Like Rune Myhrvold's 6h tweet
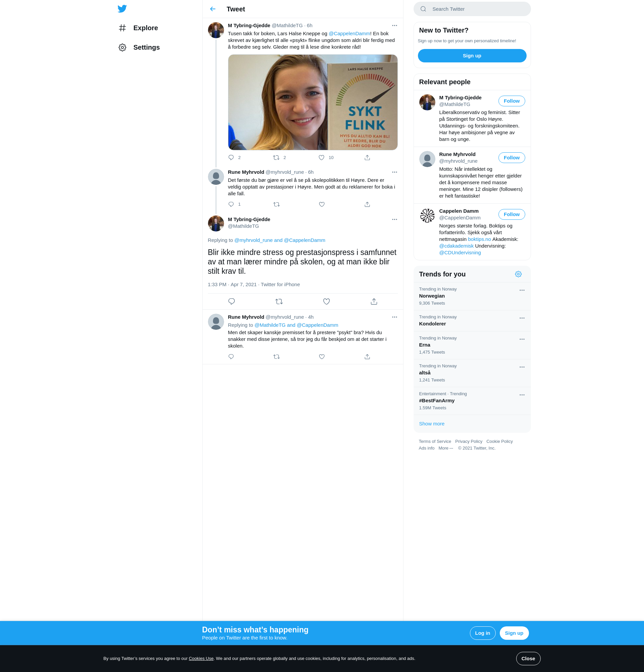The width and height of the screenshot is (644, 672). pyautogui.click(x=322, y=204)
